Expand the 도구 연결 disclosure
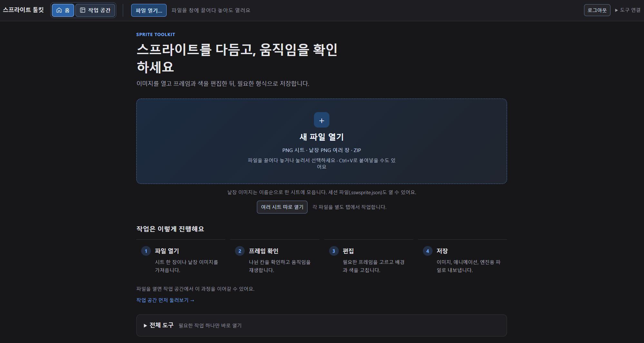 [x=628, y=10]
